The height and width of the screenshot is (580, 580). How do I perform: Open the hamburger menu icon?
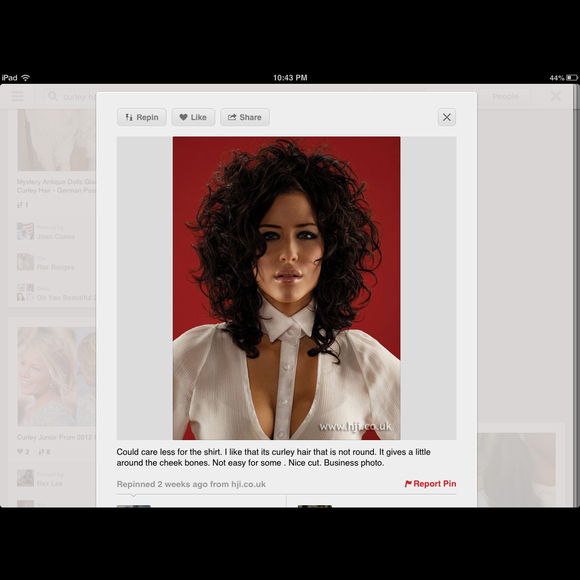click(17, 96)
